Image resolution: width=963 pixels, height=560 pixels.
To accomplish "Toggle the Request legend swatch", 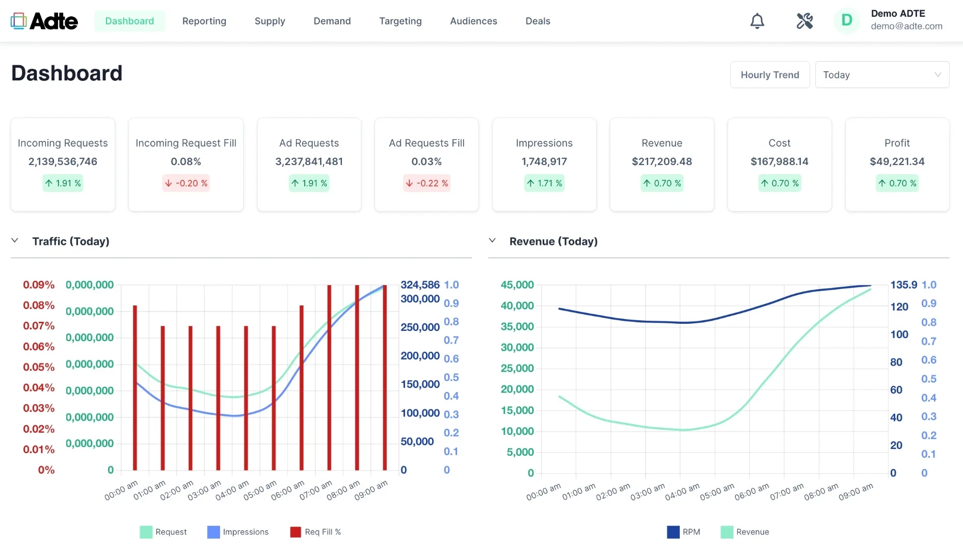I will [146, 532].
